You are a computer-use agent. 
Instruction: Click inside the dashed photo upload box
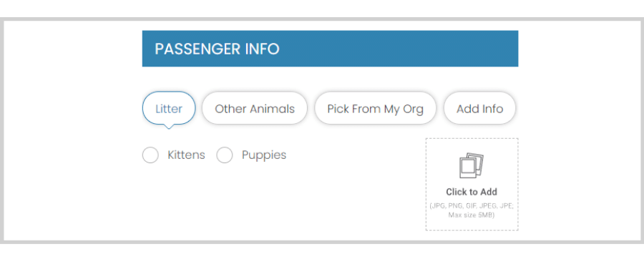(472, 184)
